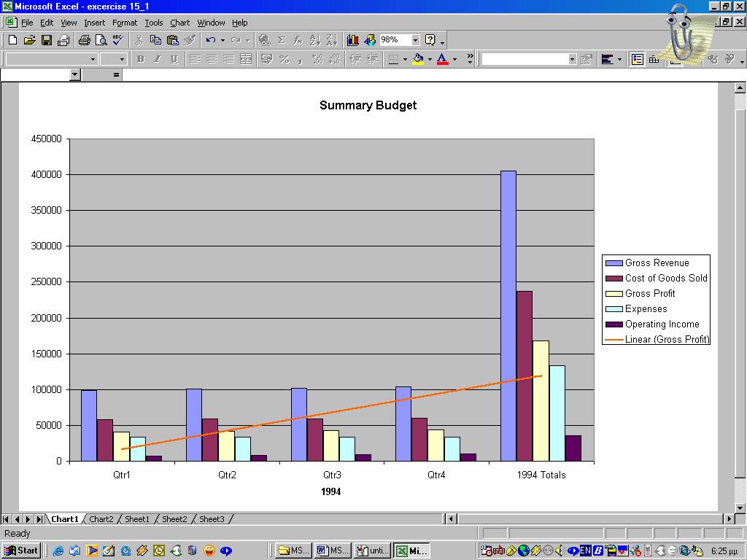This screenshot has width=747, height=560.
Task: Click the formula bar input field
Action: (433, 75)
